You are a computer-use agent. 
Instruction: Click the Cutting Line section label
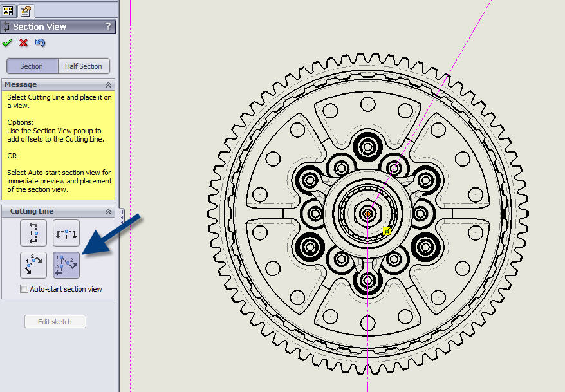coord(32,211)
